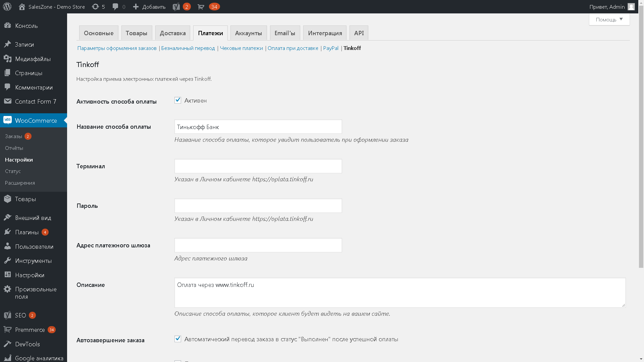Open the comments bubble icon in admin bar
This screenshot has width=644, height=362.
[x=115, y=7]
